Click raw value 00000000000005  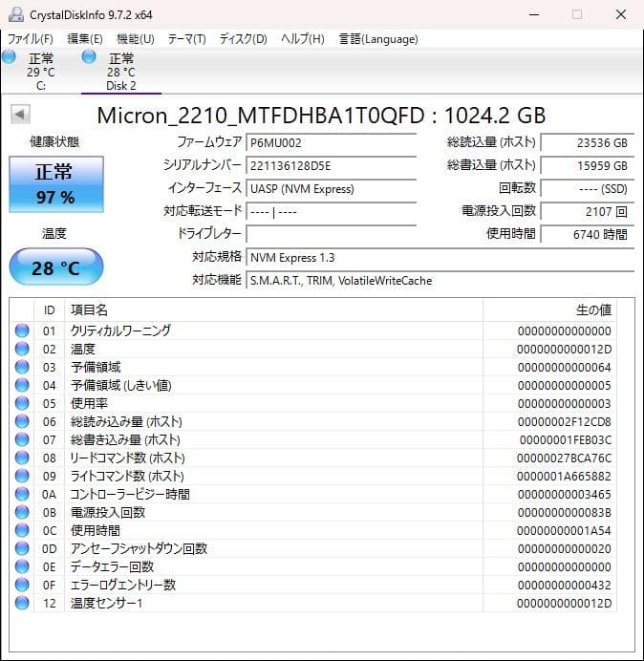565,386
